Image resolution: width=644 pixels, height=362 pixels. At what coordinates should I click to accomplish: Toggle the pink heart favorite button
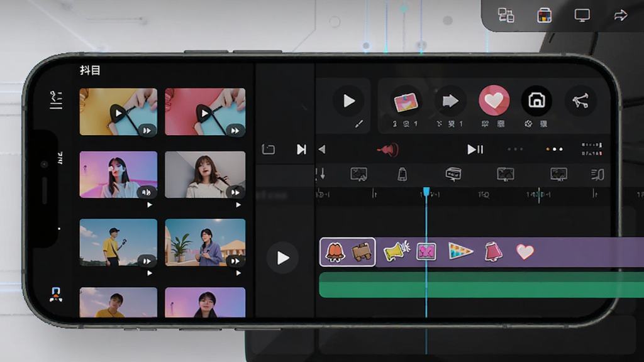pyautogui.click(x=494, y=101)
